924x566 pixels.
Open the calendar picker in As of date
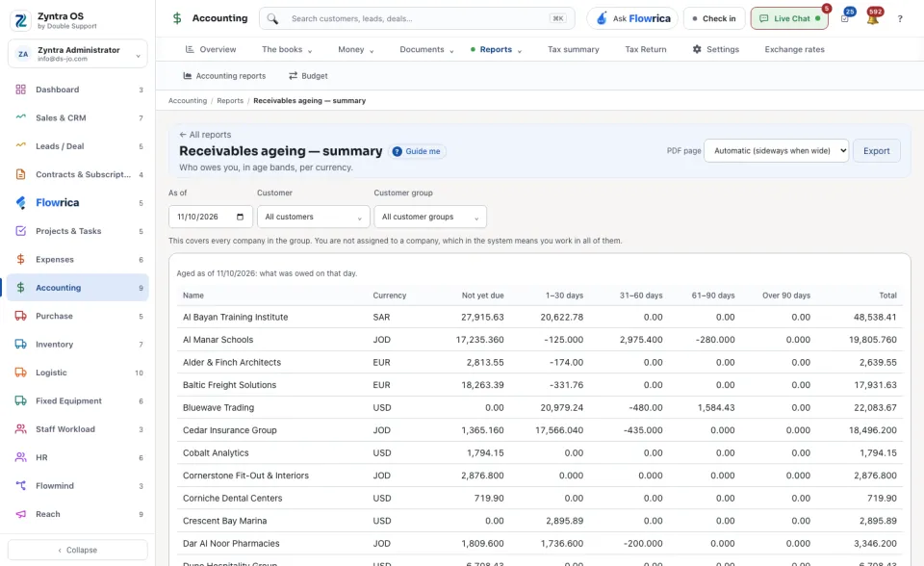pyautogui.click(x=240, y=217)
